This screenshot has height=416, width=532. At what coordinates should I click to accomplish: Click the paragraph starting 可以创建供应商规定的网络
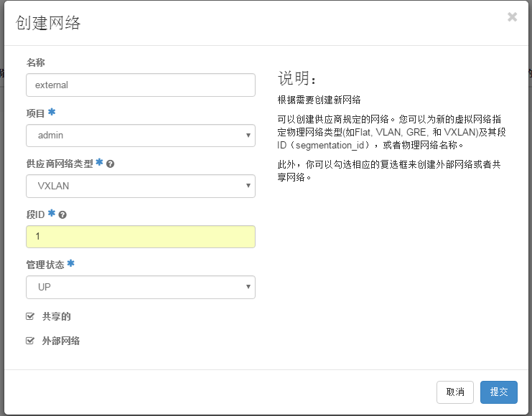pos(391,132)
